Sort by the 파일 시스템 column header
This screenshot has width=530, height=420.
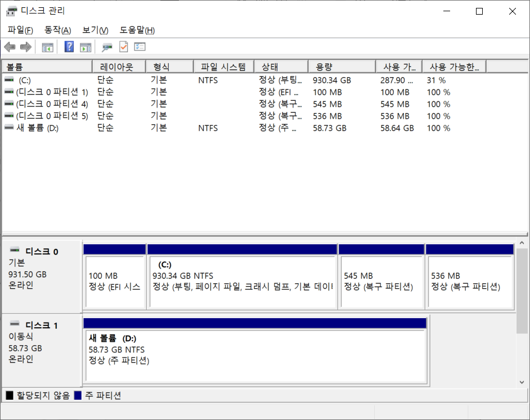tap(224, 67)
